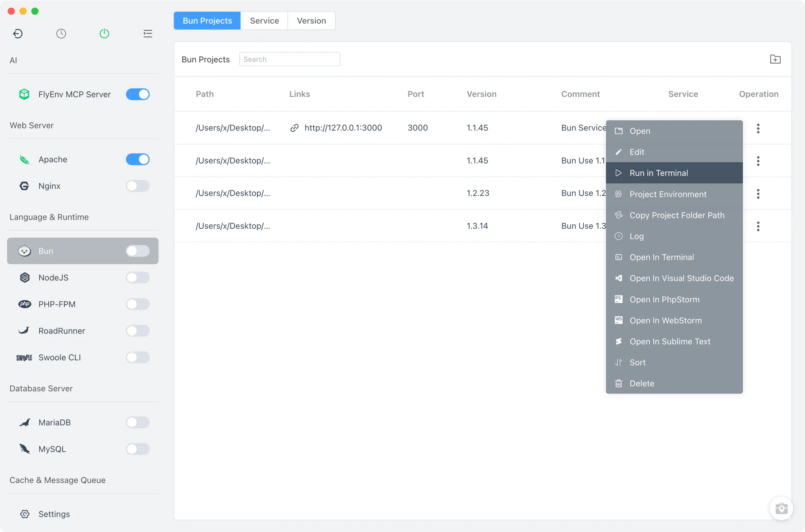Viewport: 805px width, 532px height.
Task: Select Open In Visual Studio Code
Action: (674, 278)
